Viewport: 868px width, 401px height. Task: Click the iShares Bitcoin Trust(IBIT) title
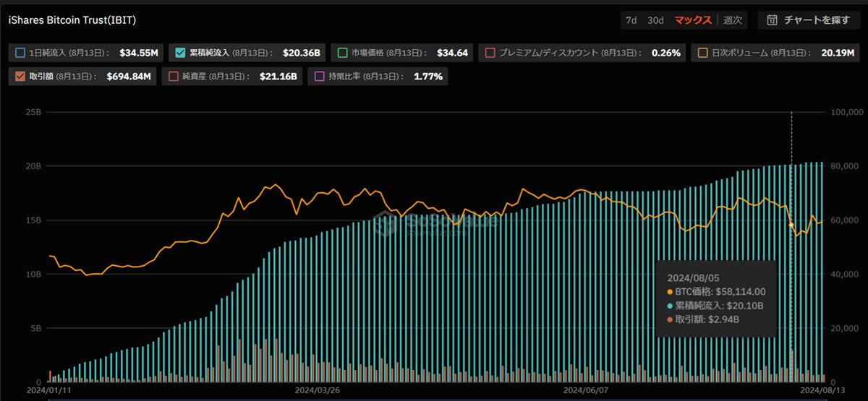pyautogui.click(x=71, y=20)
